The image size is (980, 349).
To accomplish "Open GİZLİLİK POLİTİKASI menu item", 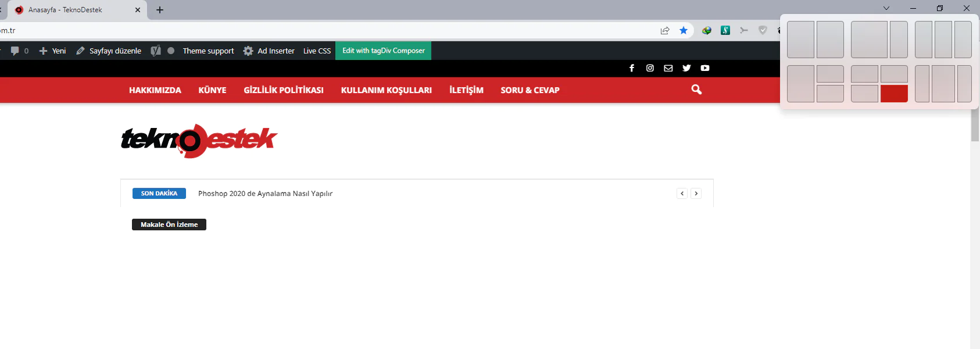I will click(284, 90).
